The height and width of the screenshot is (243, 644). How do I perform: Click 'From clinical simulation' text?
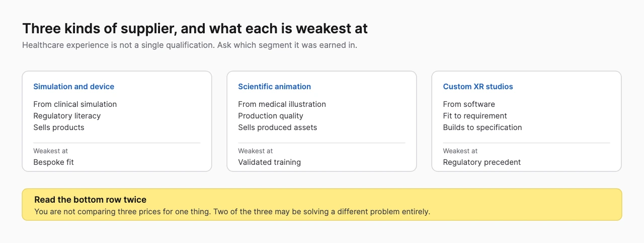pyautogui.click(x=75, y=104)
